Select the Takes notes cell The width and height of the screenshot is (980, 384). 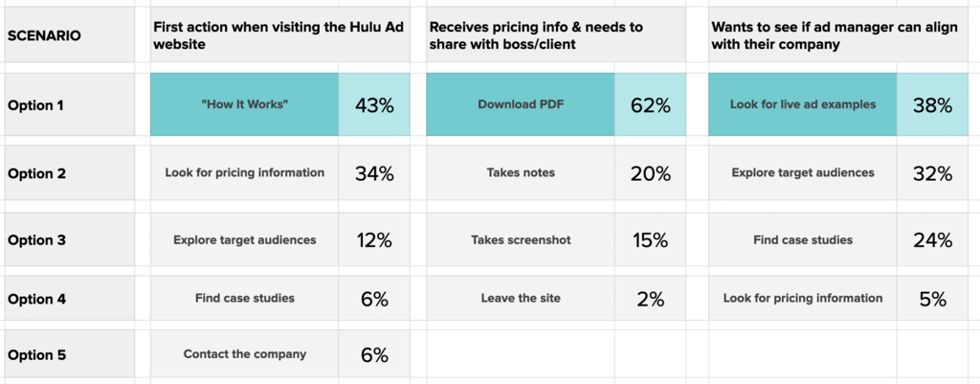[x=520, y=173]
